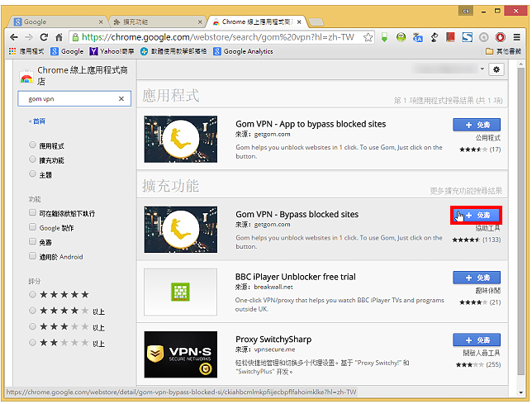Click the browser address bar URL
The height and width of the screenshot is (404, 532).
click(218, 37)
